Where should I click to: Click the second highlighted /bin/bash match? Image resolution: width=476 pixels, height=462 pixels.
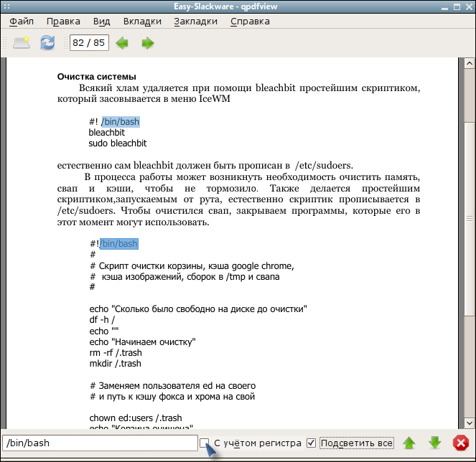(119, 244)
